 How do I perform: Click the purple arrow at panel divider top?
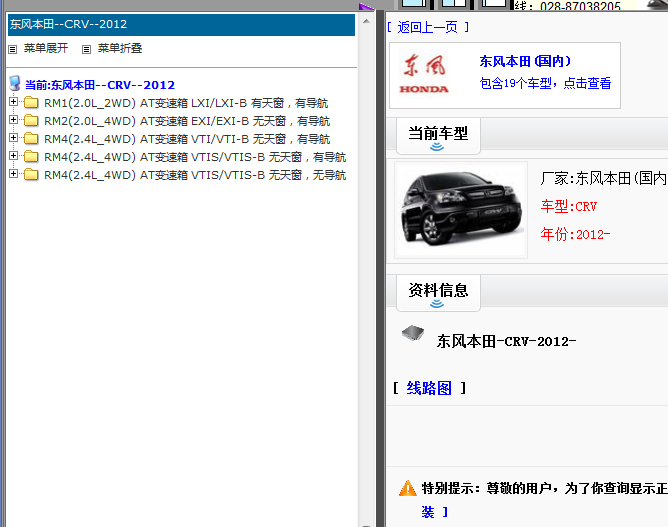tap(366, 6)
